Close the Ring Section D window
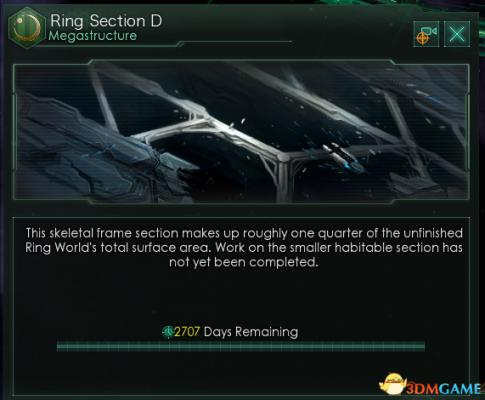The width and height of the screenshot is (485, 400). tap(457, 34)
